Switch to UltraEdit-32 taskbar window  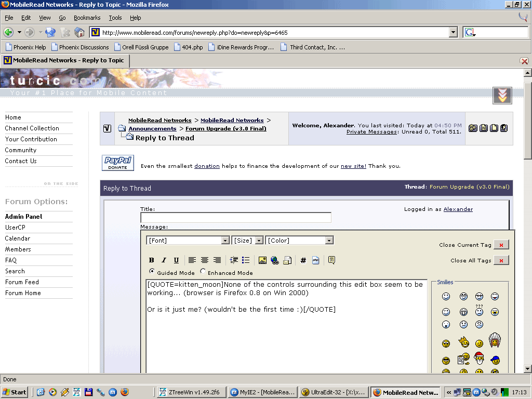pos(333,392)
